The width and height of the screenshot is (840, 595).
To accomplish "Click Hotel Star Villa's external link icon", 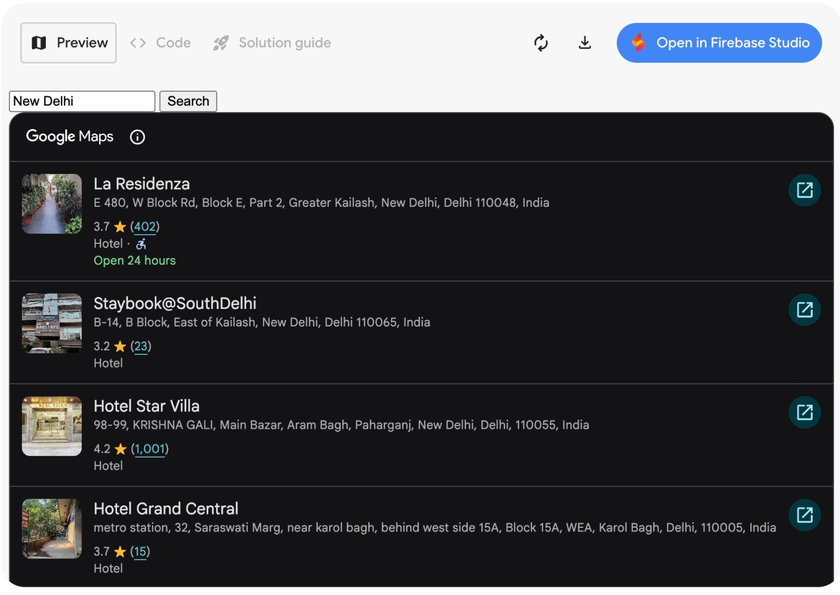I will click(x=805, y=412).
